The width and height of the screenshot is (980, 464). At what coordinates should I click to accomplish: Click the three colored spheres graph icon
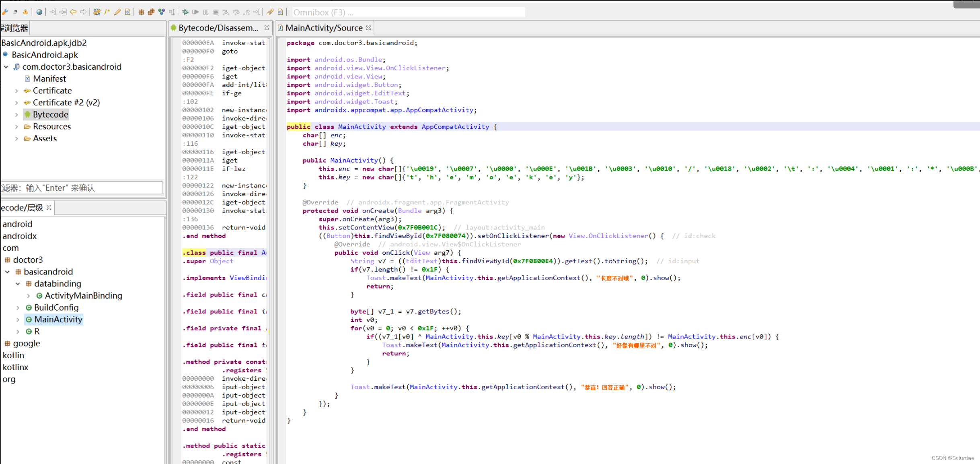(162, 12)
